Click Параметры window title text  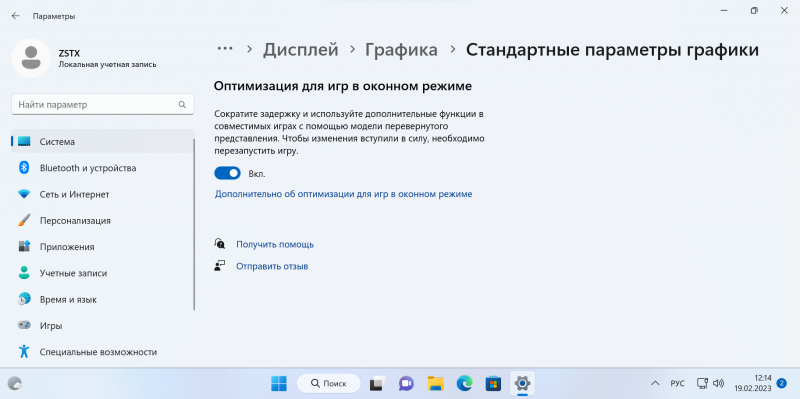(x=54, y=16)
